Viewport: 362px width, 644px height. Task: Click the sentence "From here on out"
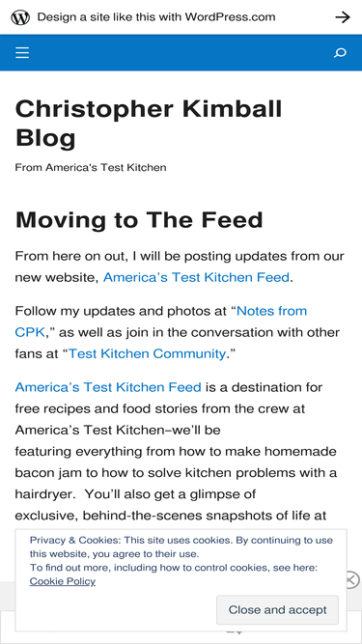(x=180, y=266)
